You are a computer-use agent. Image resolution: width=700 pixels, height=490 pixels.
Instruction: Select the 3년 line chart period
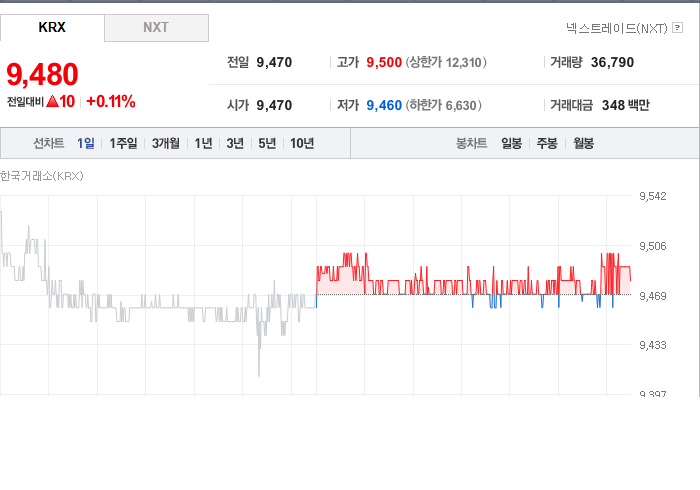235,143
